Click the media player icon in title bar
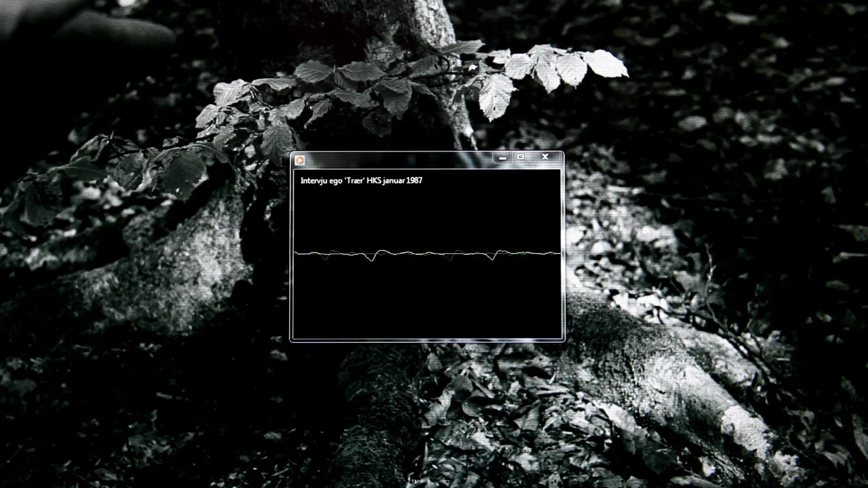 click(299, 160)
